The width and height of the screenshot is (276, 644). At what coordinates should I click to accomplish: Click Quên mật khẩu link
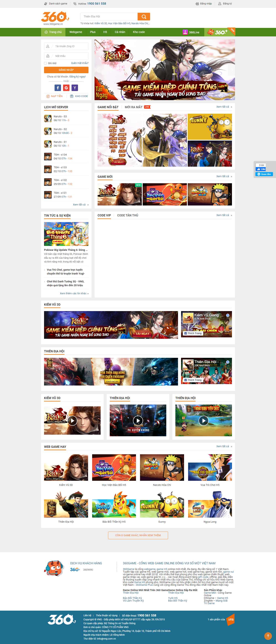(80, 63)
